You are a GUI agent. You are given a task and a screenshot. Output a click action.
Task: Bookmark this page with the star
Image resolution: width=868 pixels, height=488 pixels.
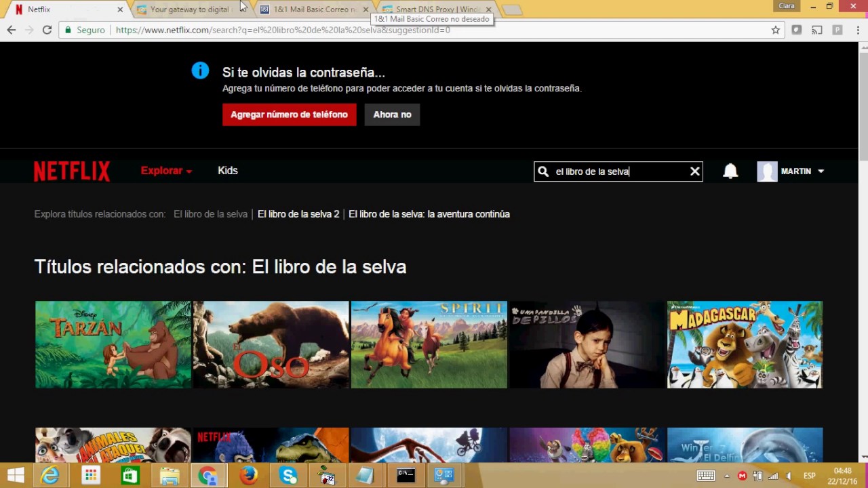click(x=776, y=30)
